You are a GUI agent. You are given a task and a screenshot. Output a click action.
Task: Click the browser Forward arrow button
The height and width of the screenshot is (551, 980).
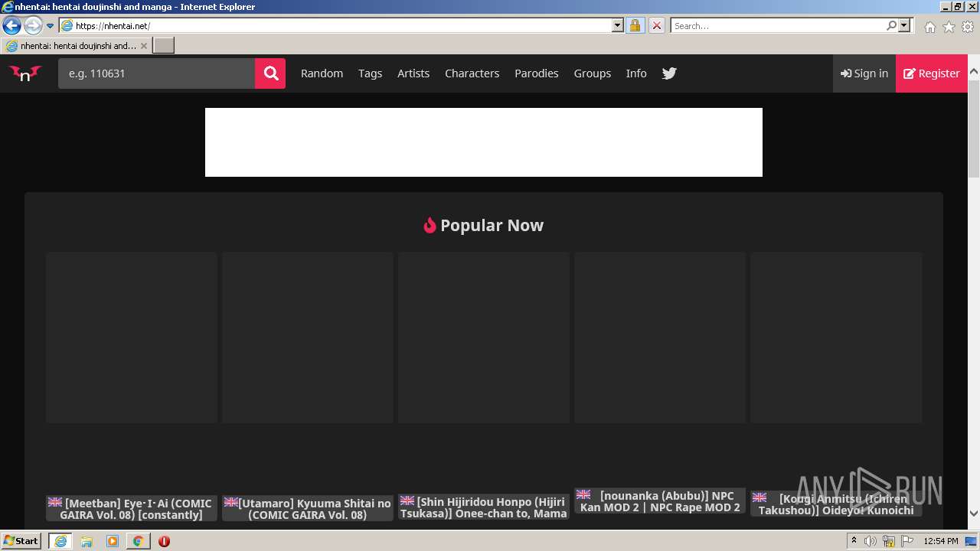33,25
